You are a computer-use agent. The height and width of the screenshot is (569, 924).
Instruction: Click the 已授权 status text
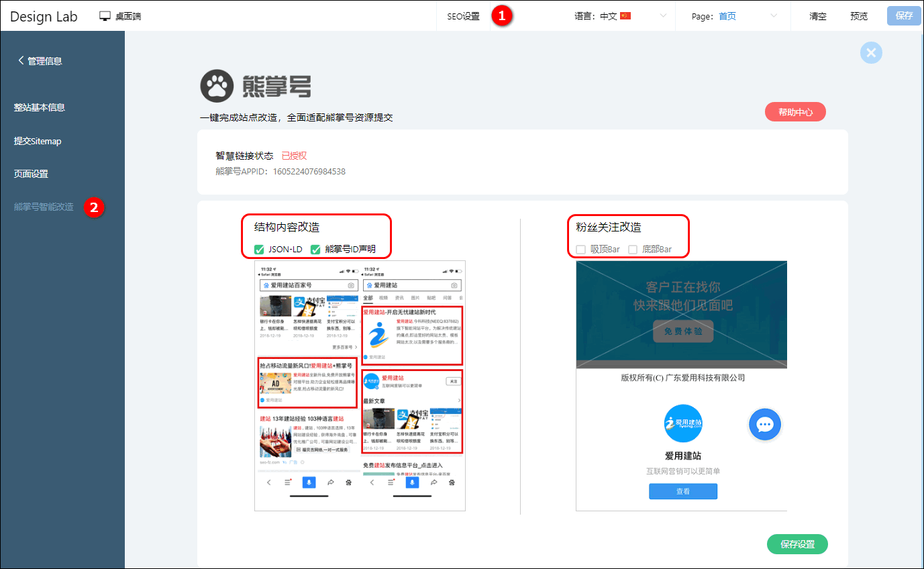294,156
